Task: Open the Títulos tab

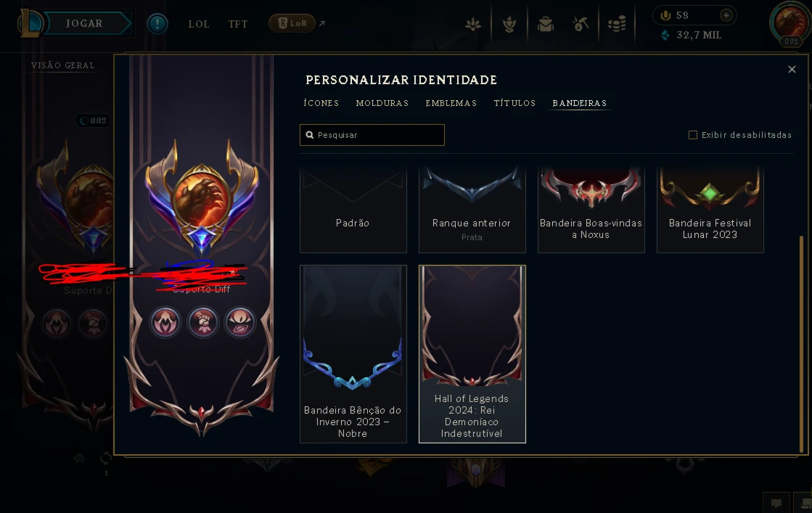Action: pos(514,103)
